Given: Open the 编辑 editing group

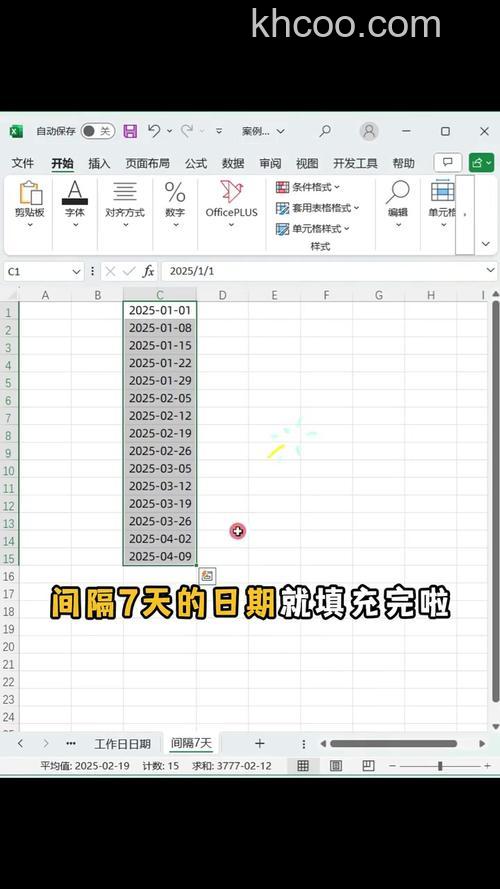Looking at the screenshot, I should tap(398, 205).
